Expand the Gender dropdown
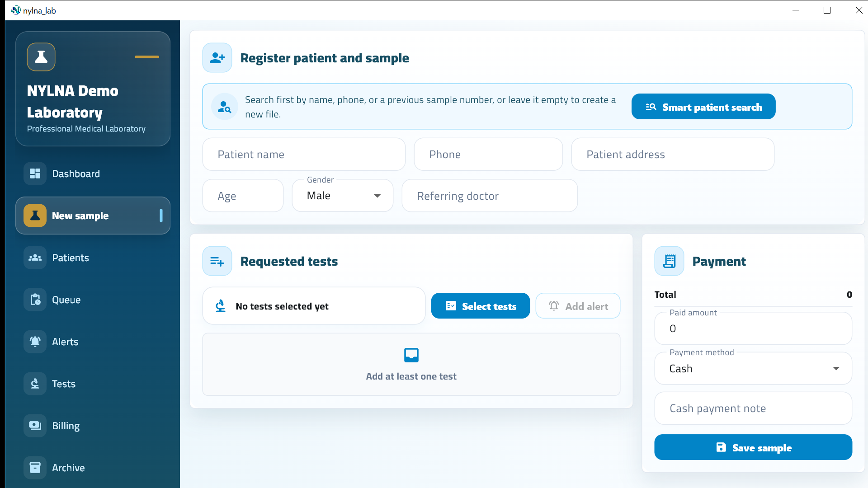 tap(343, 196)
